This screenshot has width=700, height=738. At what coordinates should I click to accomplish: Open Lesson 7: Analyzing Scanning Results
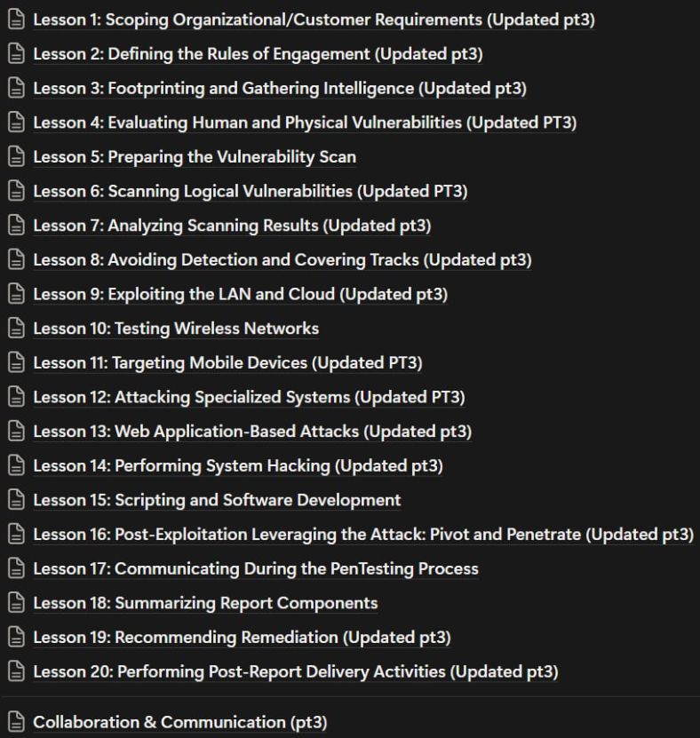click(x=232, y=226)
